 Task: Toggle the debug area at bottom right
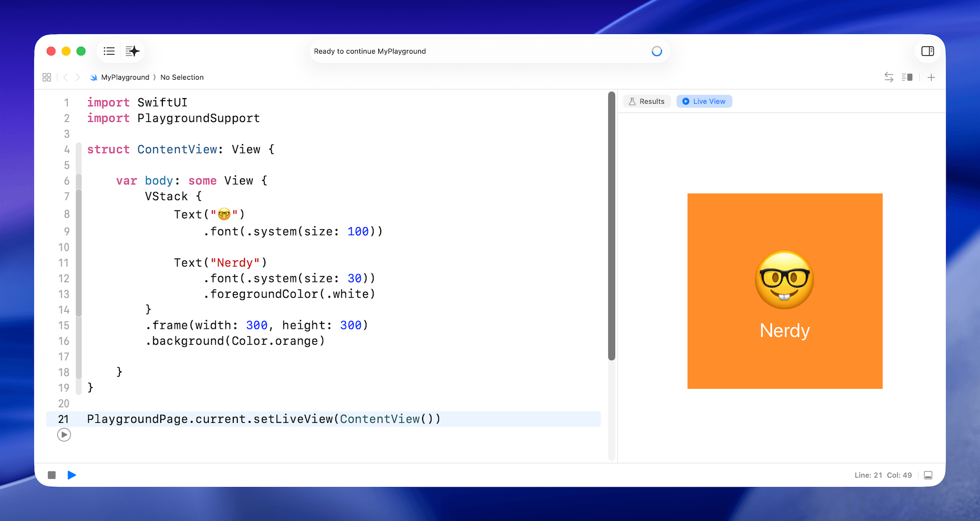click(x=928, y=475)
